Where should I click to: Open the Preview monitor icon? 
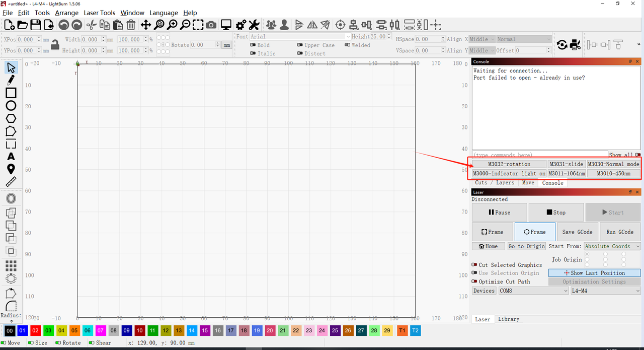pyautogui.click(x=226, y=25)
